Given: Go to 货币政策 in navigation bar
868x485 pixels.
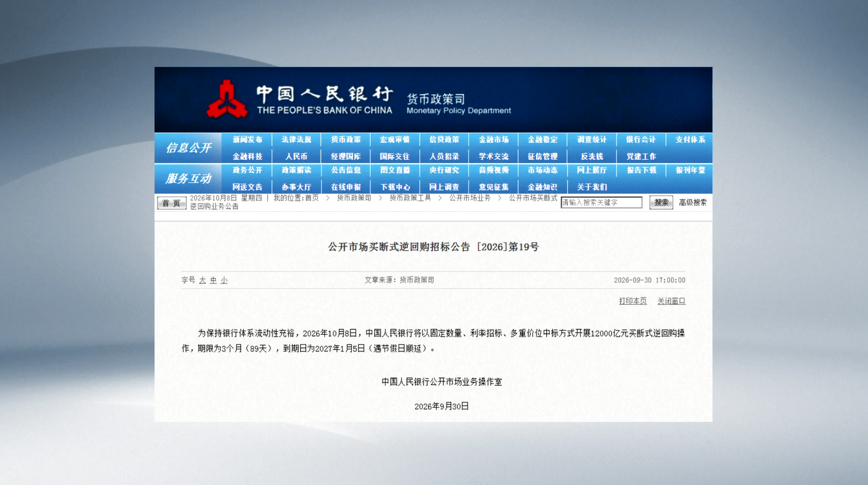Looking at the screenshot, I should [346, 139].
